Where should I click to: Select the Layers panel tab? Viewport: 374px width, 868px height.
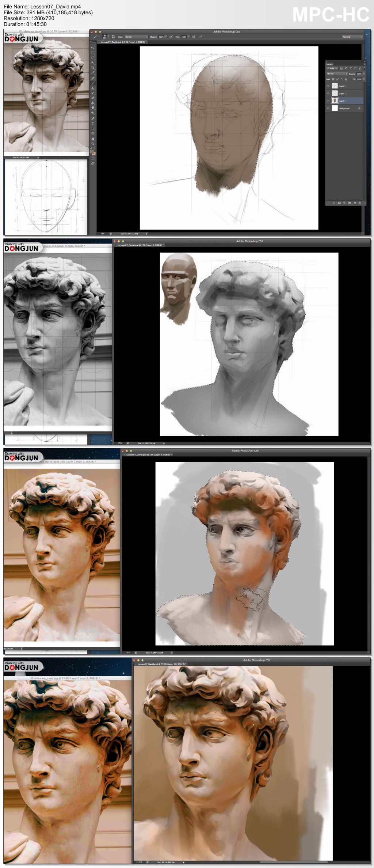[x=329, y=64]
